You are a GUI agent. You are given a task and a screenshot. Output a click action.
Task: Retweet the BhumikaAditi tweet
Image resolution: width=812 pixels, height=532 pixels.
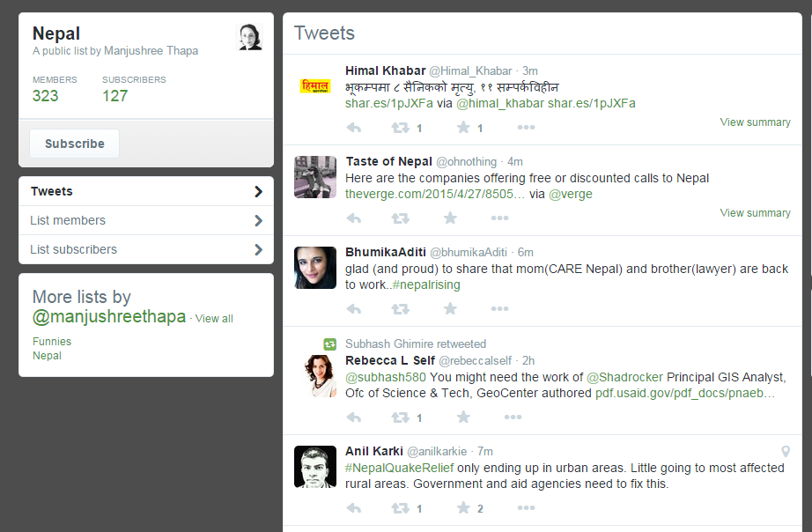tap(401, 309)
